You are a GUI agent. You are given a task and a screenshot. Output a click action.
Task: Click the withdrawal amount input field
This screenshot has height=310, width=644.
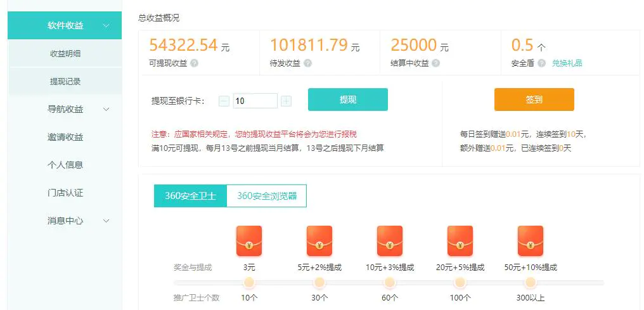pyautogui.click(x=255, y=101)
